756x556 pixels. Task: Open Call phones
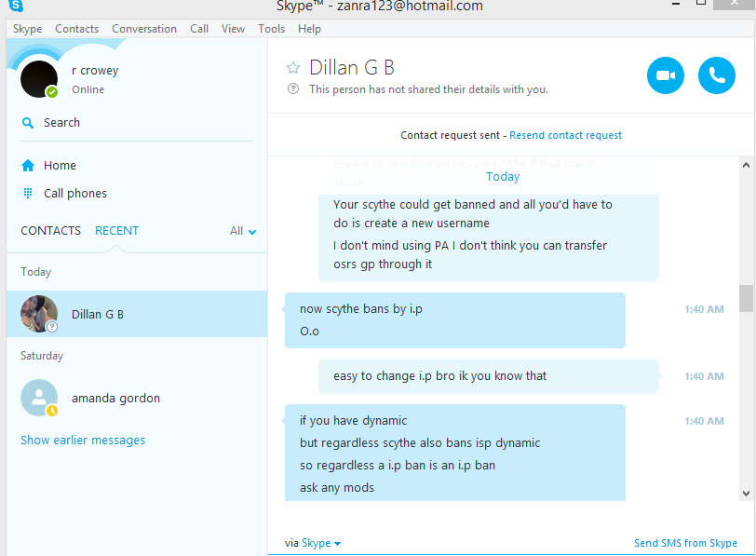(x=75, y=194)
